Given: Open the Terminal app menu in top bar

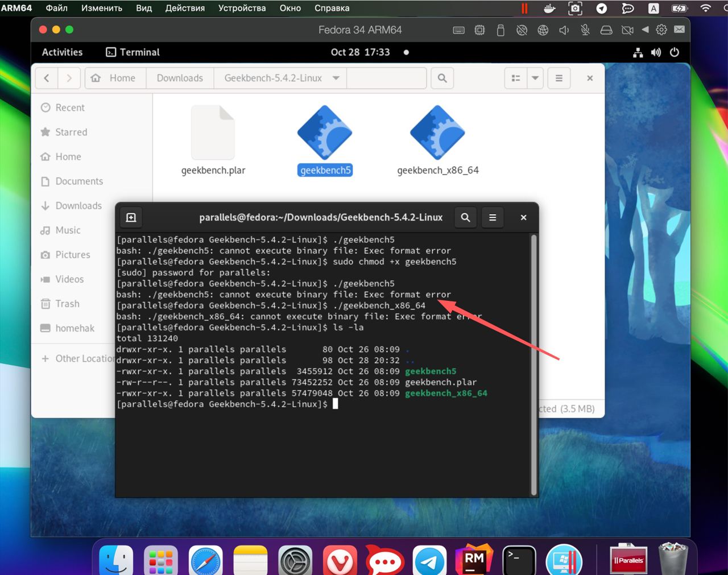Looking at the screenshot, I should (x=133, y=52).
